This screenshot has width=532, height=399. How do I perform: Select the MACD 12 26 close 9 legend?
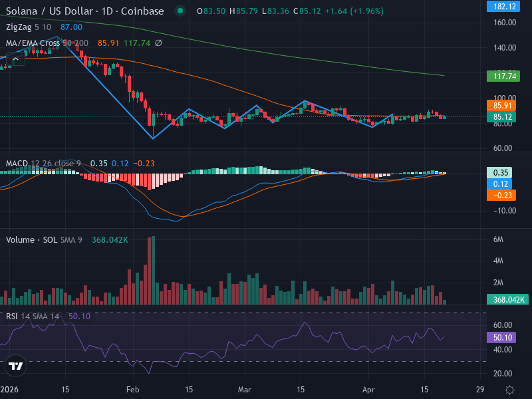coord(43,164)
